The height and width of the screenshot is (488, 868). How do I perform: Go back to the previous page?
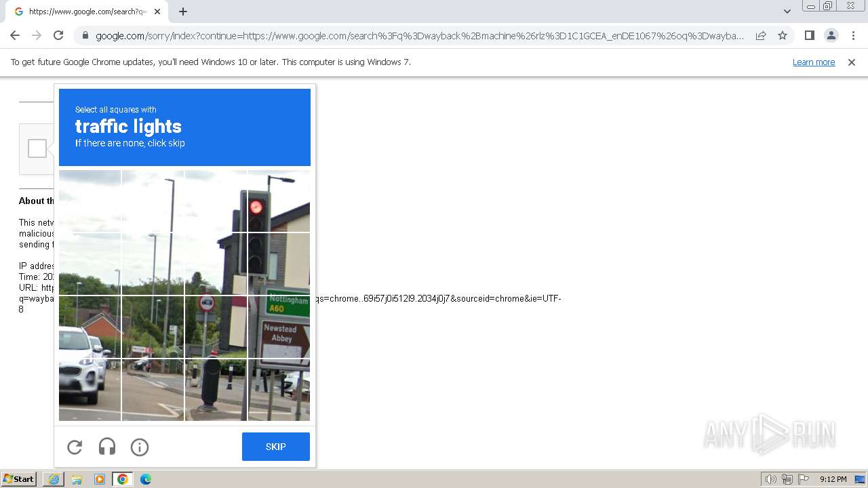coord(15,35)
